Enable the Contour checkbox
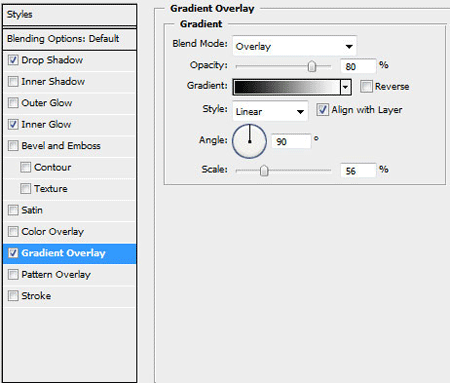Image resolution: width=450 pixels, height=383 pixels. pos(26,167)
